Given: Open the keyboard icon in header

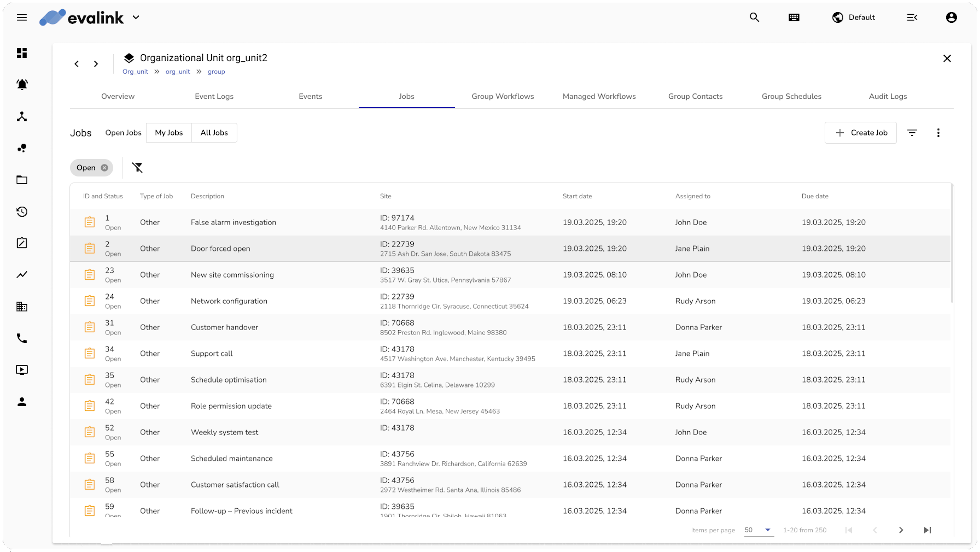Looking at the screenshot, I should pyautogui.click(x=794, y=18).
